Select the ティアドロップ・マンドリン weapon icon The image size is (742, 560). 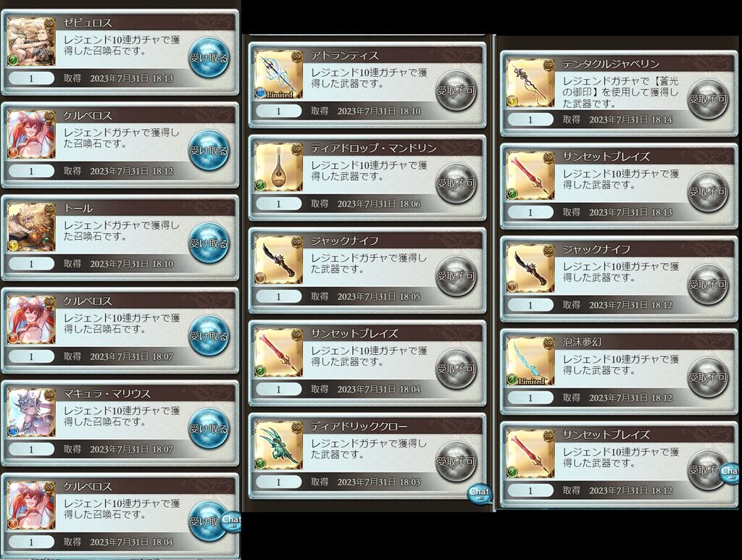(x=278, y=167)
